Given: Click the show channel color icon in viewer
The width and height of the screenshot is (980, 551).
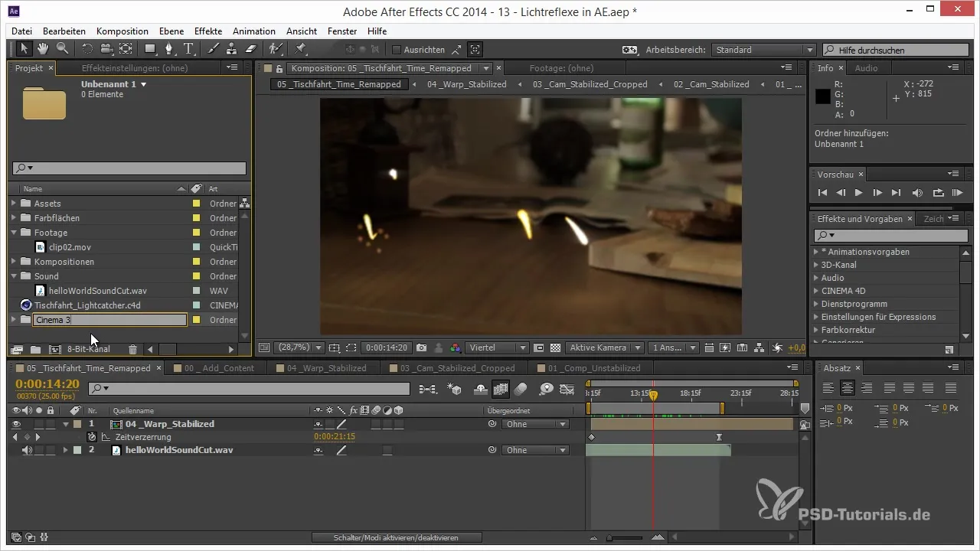Looking at the screenshot, I should [456, 347].
